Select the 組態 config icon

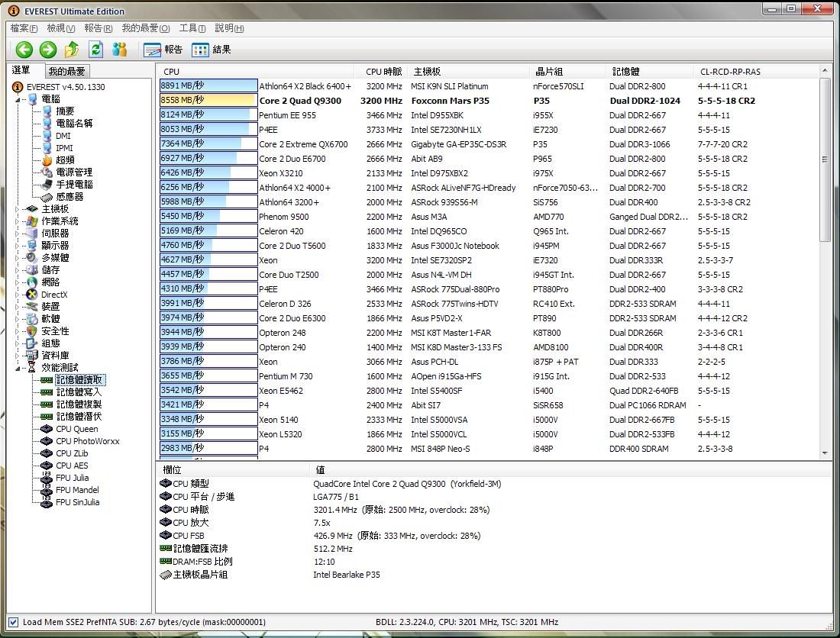tap(32, 343)
